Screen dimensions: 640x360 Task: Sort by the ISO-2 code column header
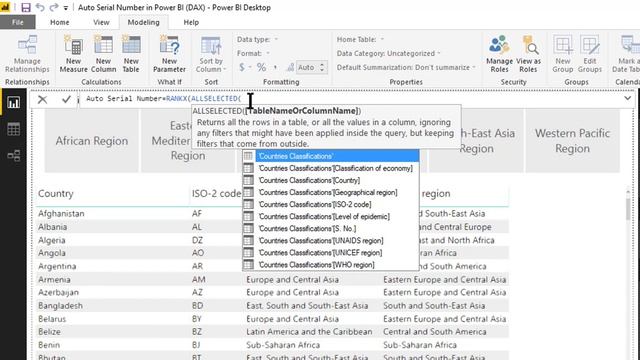pyautogui.click(x=216, y=193)
